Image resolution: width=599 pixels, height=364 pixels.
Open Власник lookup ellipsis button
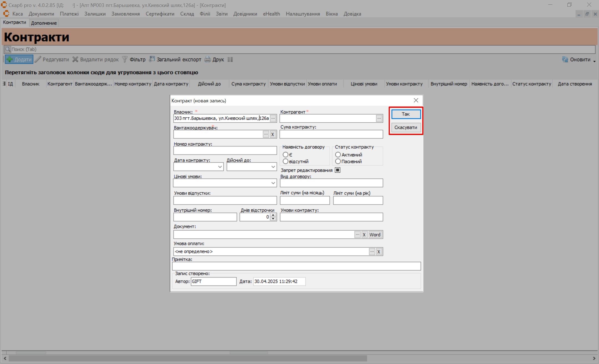(273, 118)
